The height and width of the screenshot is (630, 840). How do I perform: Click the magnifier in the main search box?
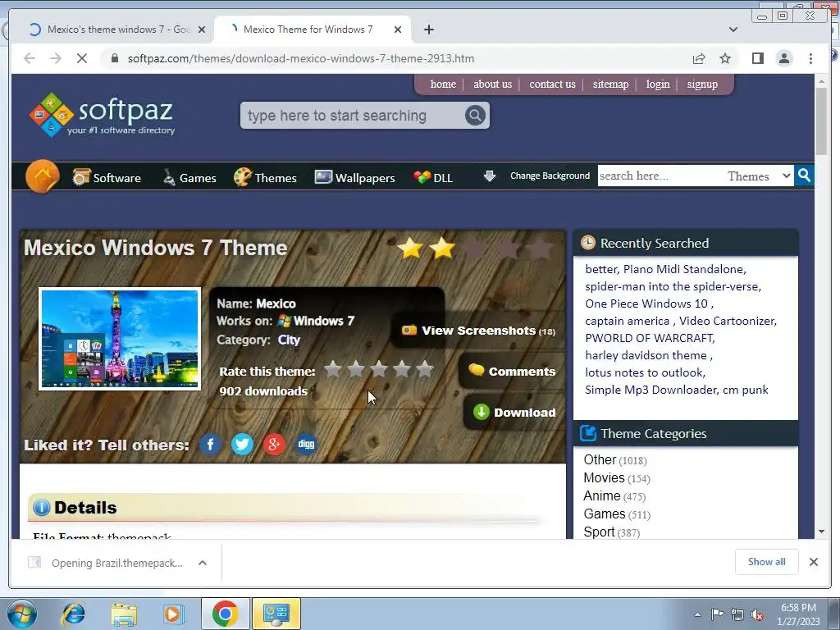tap(475, 115)
